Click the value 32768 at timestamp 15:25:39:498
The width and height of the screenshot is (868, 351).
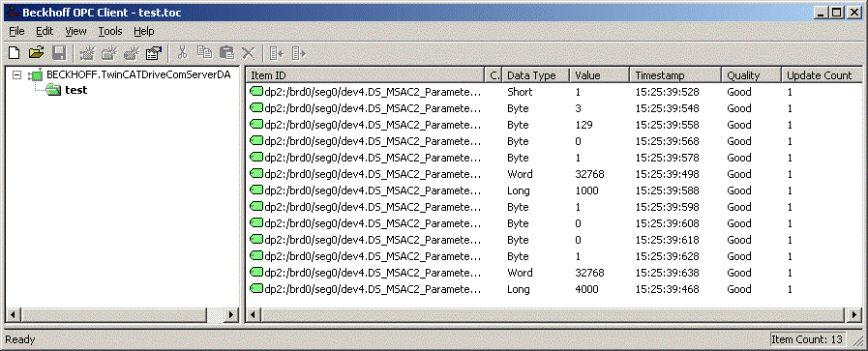[589, 174]
